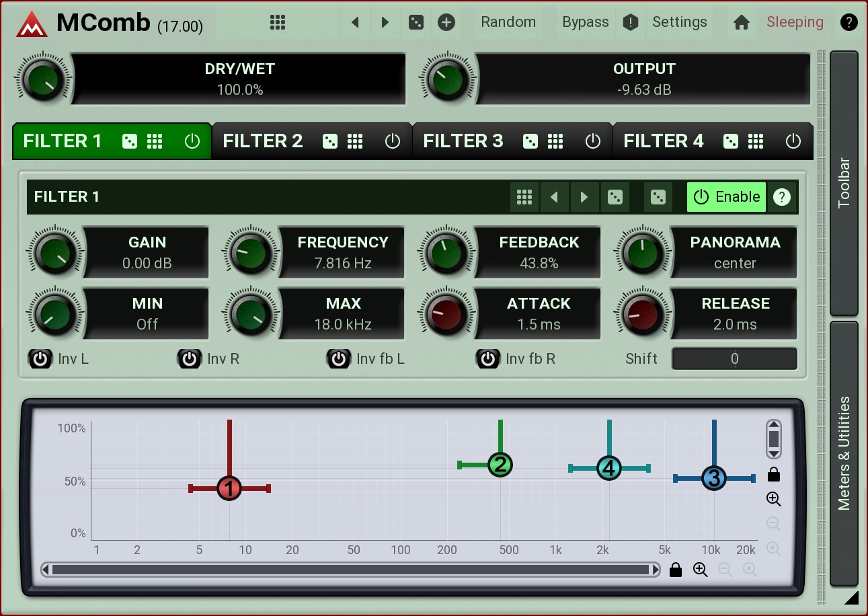
Task: Switch to the Filter 3 tab
Action: tap(463, 141)
